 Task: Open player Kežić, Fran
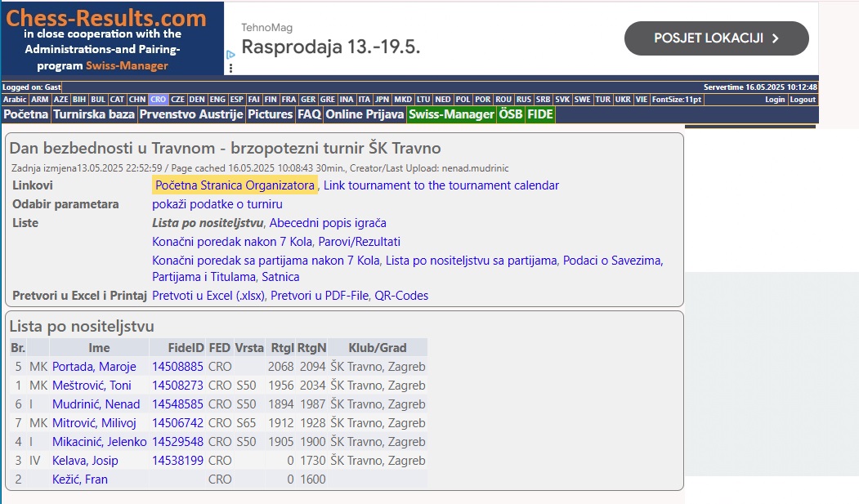[x=80, y=479]
